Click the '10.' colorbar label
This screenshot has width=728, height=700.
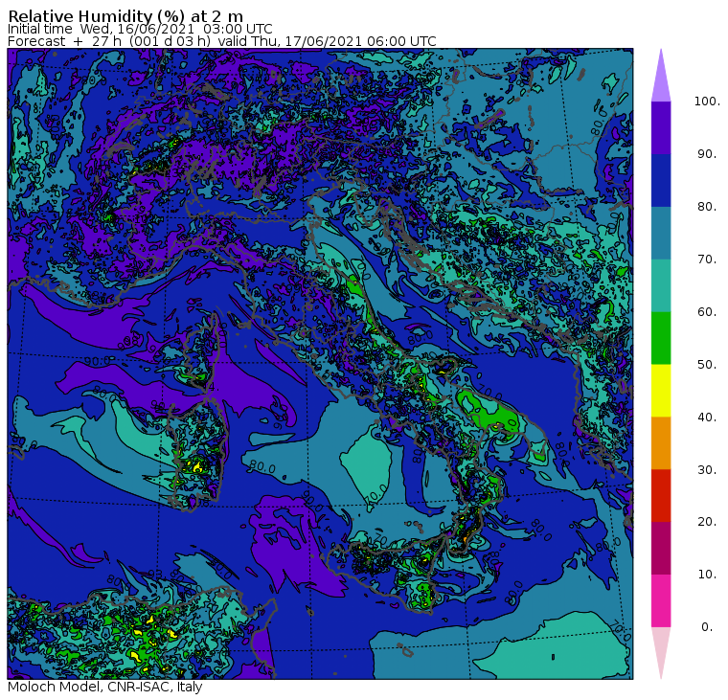707,575
